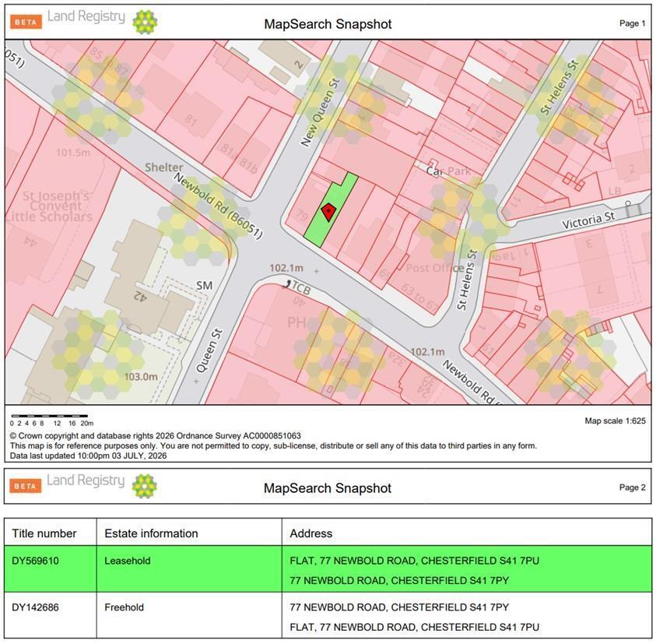This screenshot has width=656, height=644.
Task: Click the 'Data last updated' line
Action: [x=88, y=456]
